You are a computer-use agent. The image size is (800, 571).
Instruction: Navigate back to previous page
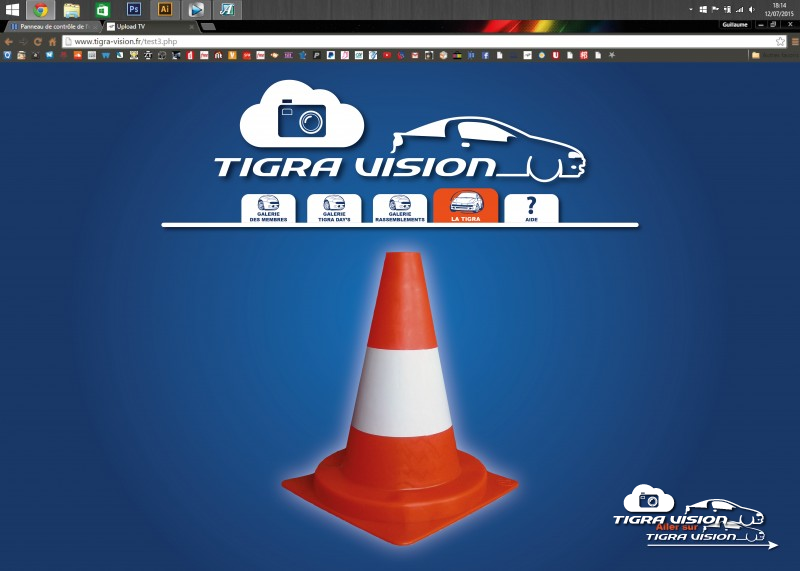point(8,42)
